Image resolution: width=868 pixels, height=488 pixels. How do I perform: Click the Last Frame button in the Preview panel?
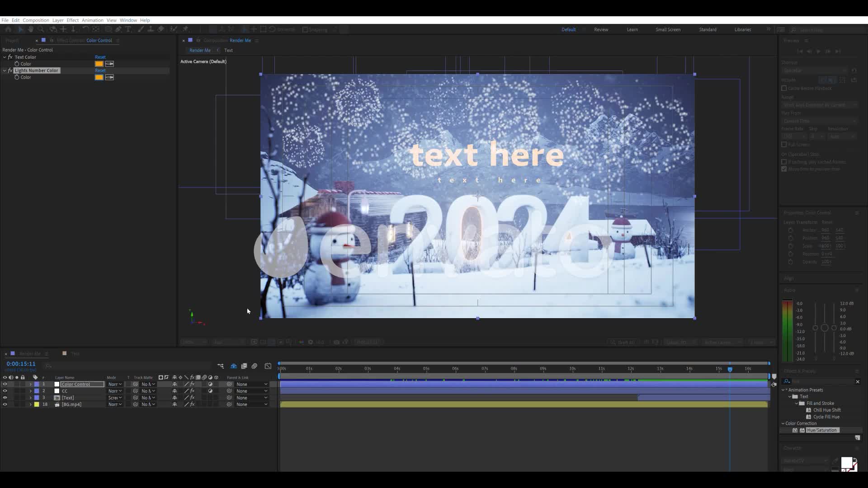click(x=838, y=52)
